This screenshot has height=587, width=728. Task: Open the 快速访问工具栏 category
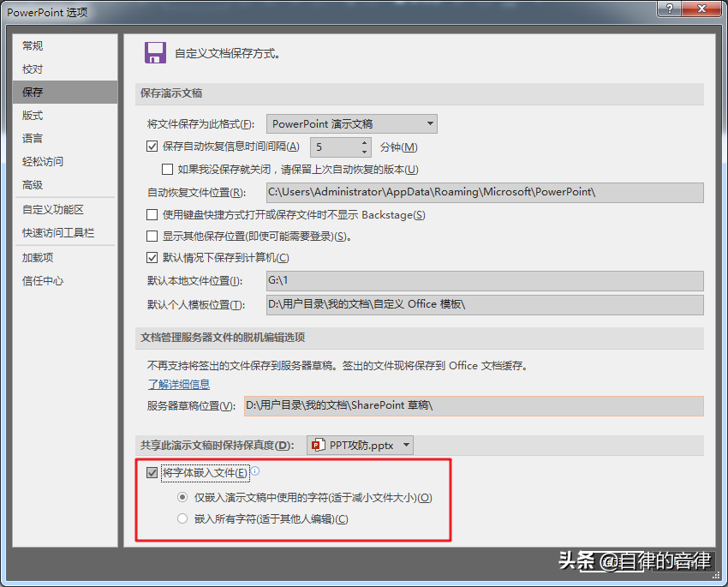pos(65,233)
